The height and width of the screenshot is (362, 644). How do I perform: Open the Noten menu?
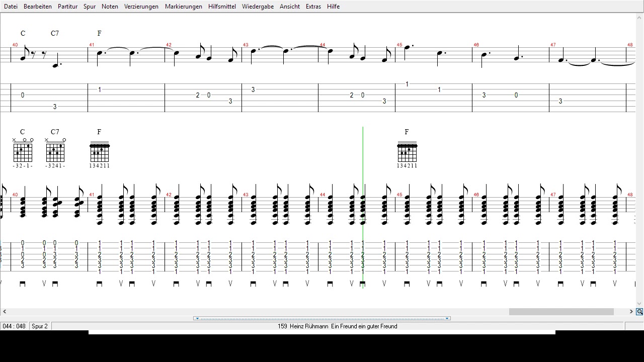click(x=110, y=7)
